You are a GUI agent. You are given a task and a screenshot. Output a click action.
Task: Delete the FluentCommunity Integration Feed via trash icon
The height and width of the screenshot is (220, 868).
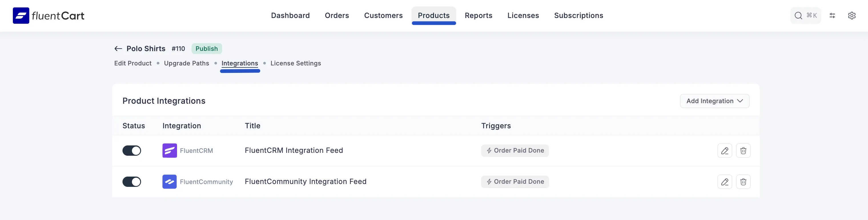point(744,181)
